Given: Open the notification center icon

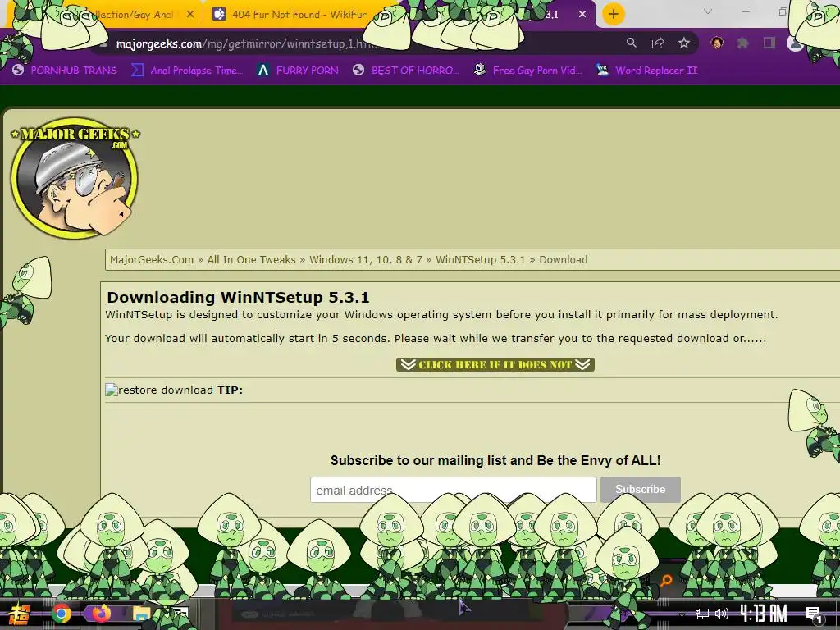Looking at the screenshot, I should [x=814, y=614].
